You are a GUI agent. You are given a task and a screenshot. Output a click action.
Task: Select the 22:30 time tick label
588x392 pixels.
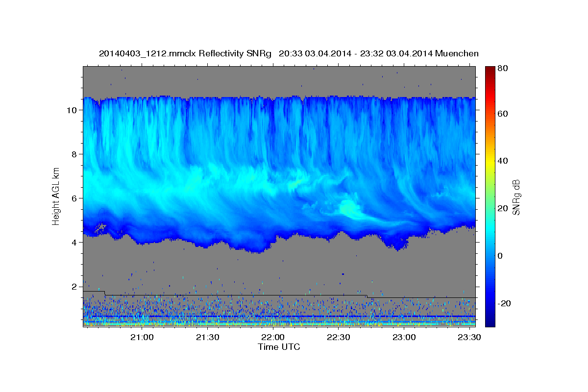338,337
